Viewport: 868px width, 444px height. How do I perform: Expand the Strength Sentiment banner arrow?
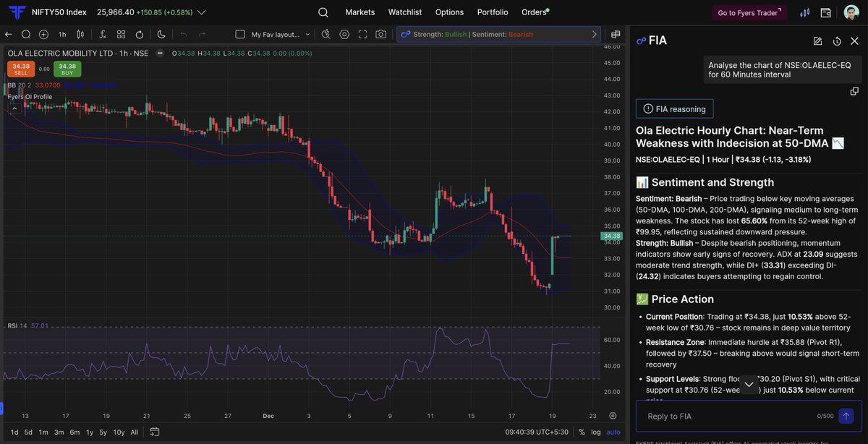pos(595,34)
